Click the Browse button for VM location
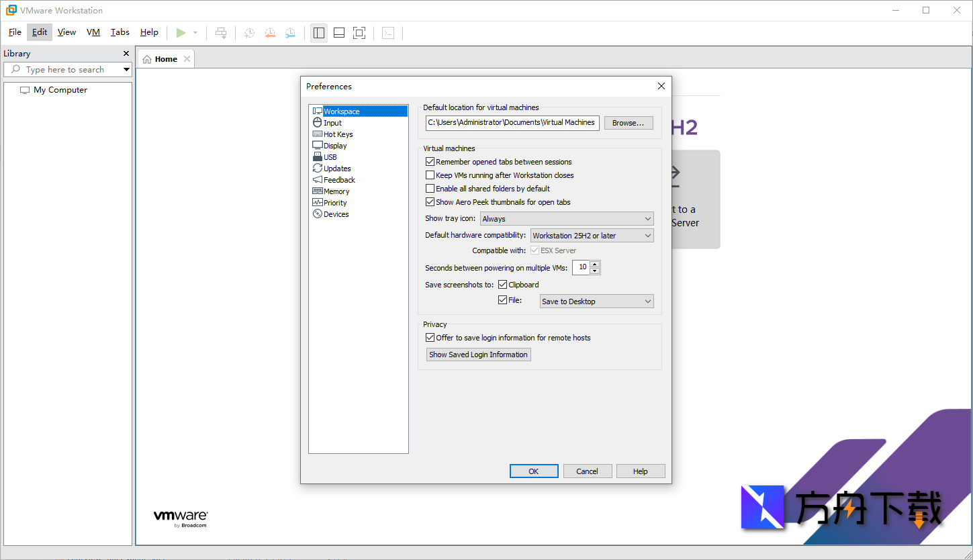 point(628,122)
